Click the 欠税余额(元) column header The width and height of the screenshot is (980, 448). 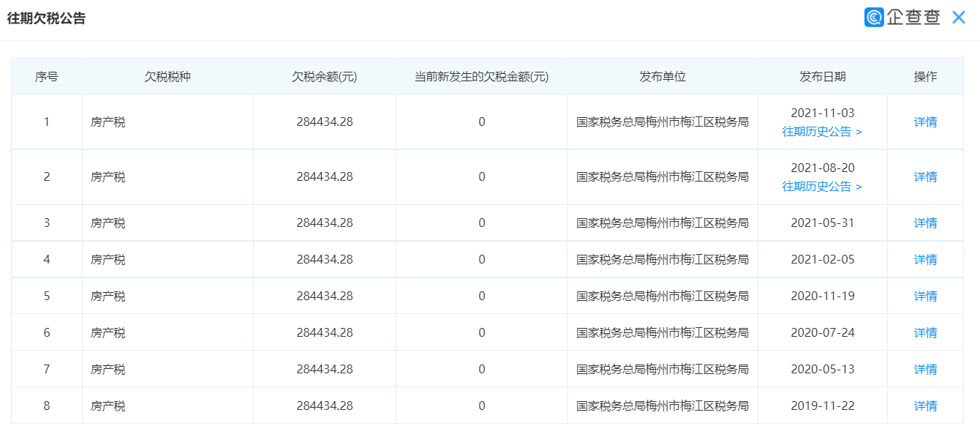325,75
